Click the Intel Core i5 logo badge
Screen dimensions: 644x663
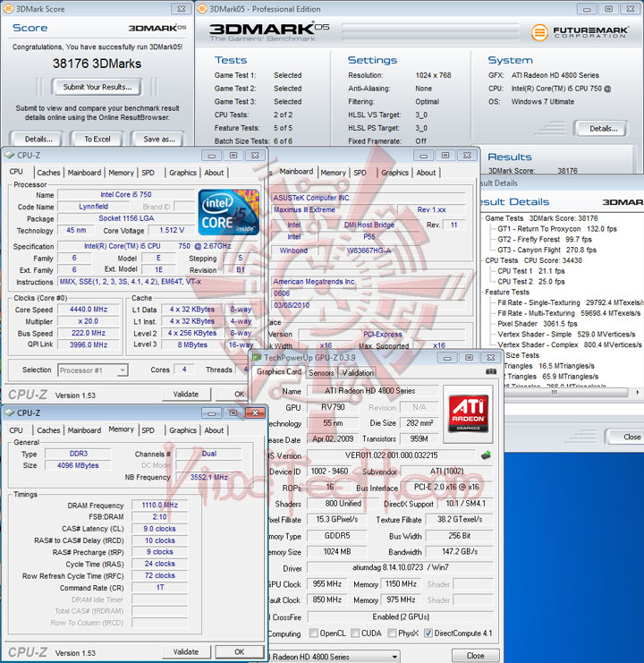click(229, 212)
